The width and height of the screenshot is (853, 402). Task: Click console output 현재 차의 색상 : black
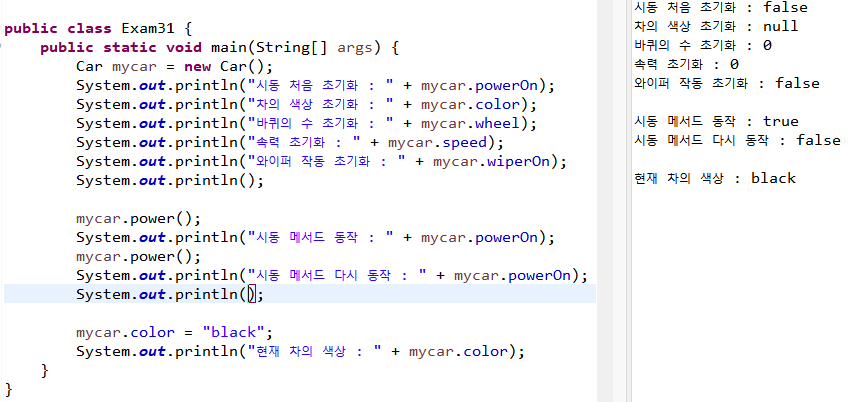[x=715, y=178]
